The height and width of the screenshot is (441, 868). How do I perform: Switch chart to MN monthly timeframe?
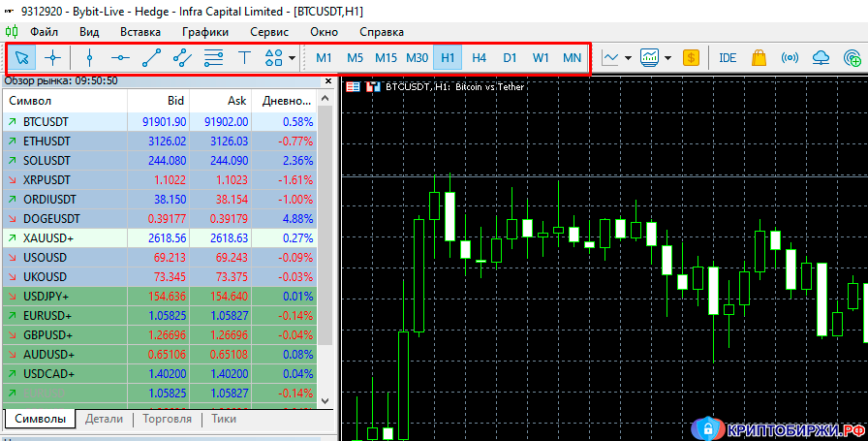coord(572,57)
